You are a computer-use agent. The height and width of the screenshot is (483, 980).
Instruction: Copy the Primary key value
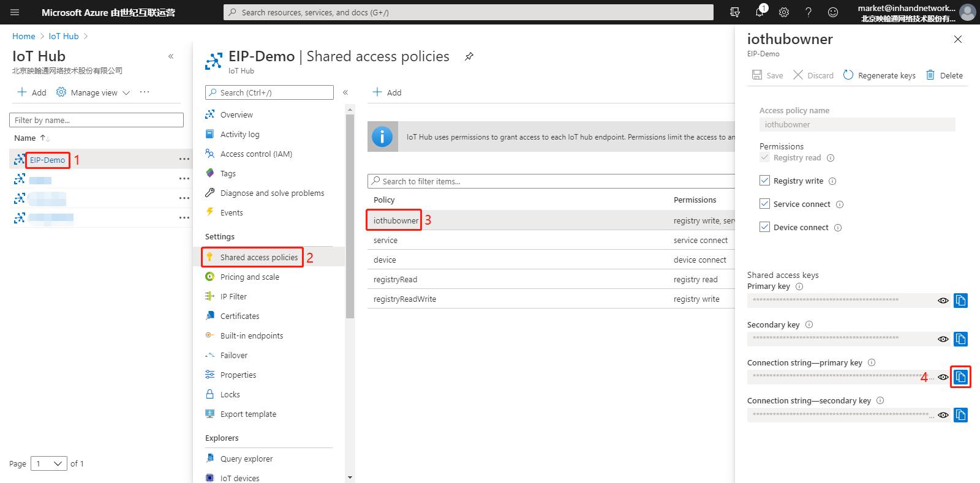[x=960, y=301]
